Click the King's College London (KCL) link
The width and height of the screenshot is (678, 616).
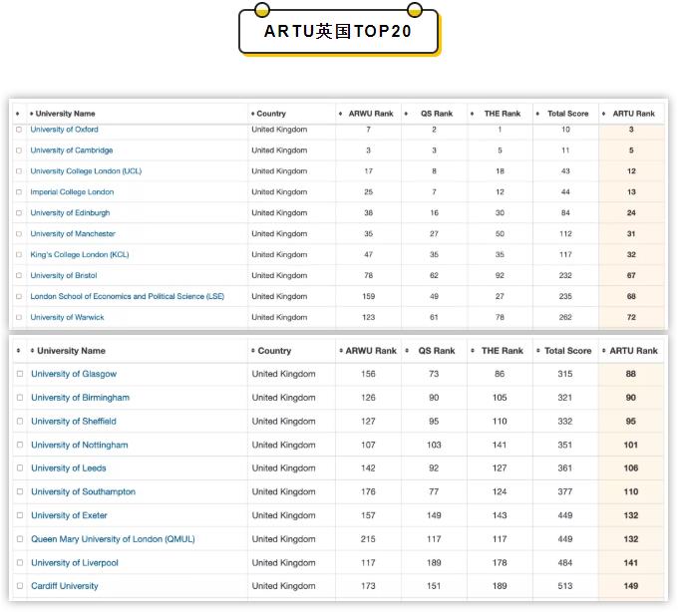coord(80,255)
